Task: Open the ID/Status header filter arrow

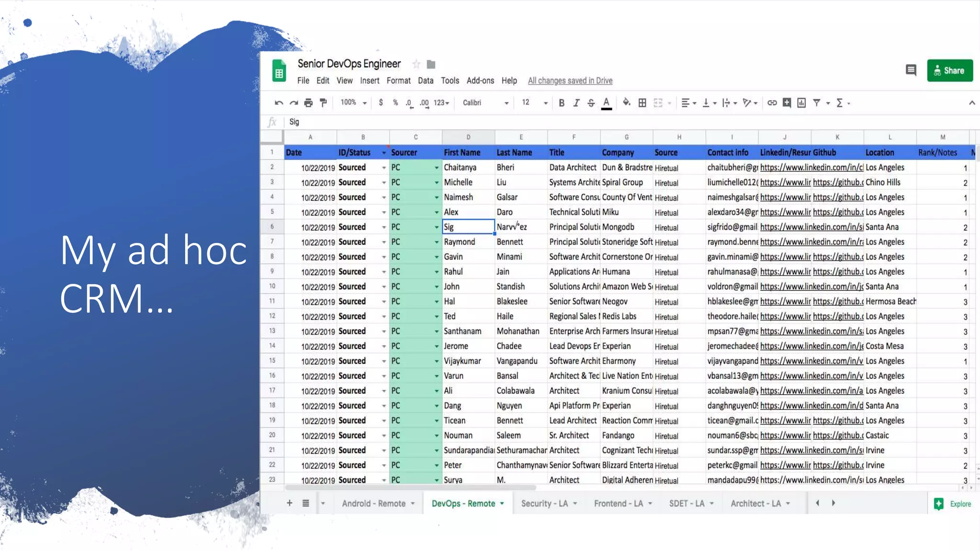Action: pyautogui.click(x=384, y=153)
